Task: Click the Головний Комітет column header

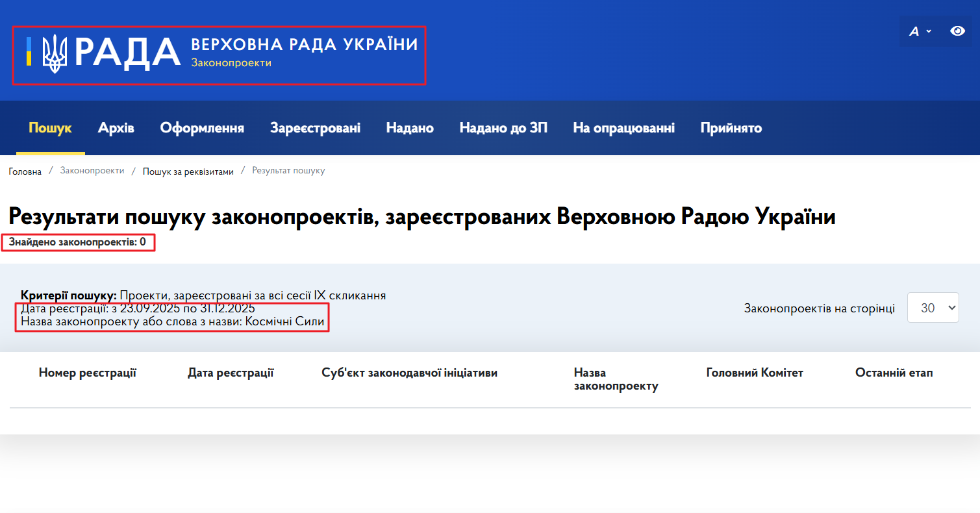Action: tap(755, 373)
